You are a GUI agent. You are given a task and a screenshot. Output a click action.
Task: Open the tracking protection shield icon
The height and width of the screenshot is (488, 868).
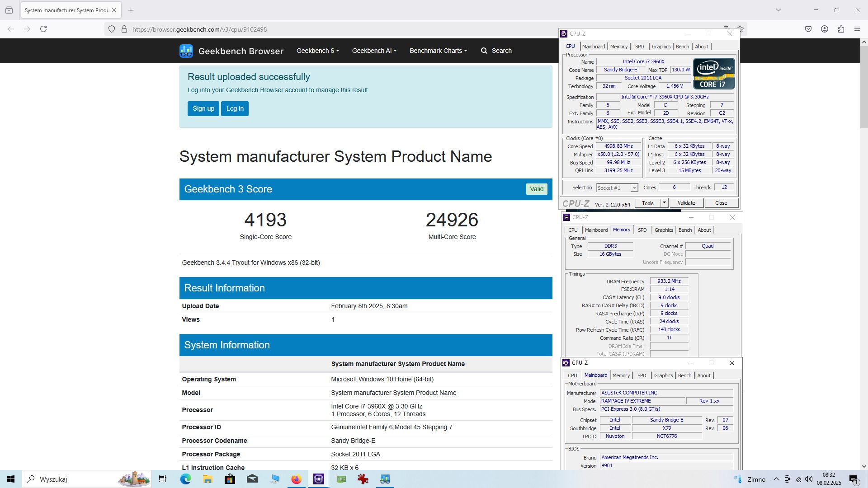(112, 29)
